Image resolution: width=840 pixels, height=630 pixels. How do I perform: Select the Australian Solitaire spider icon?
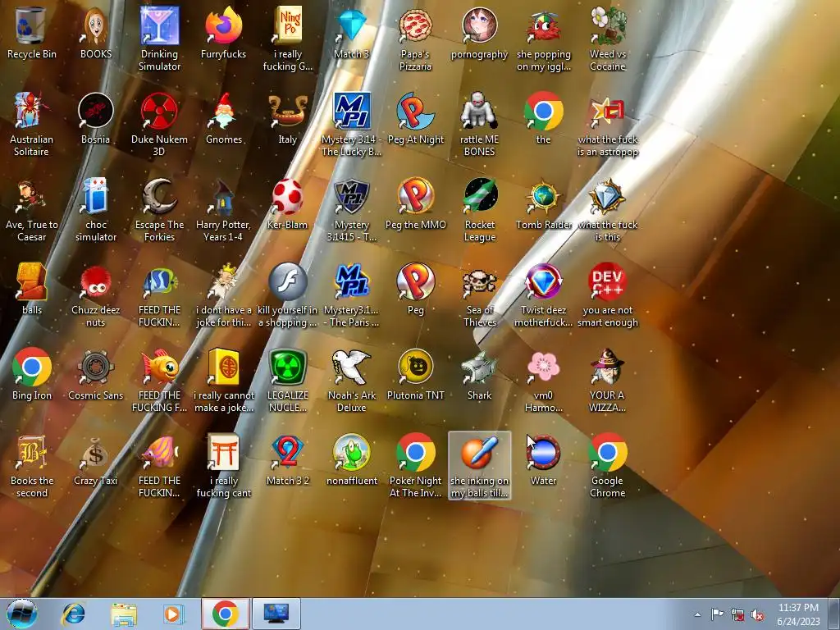point(32,111)
